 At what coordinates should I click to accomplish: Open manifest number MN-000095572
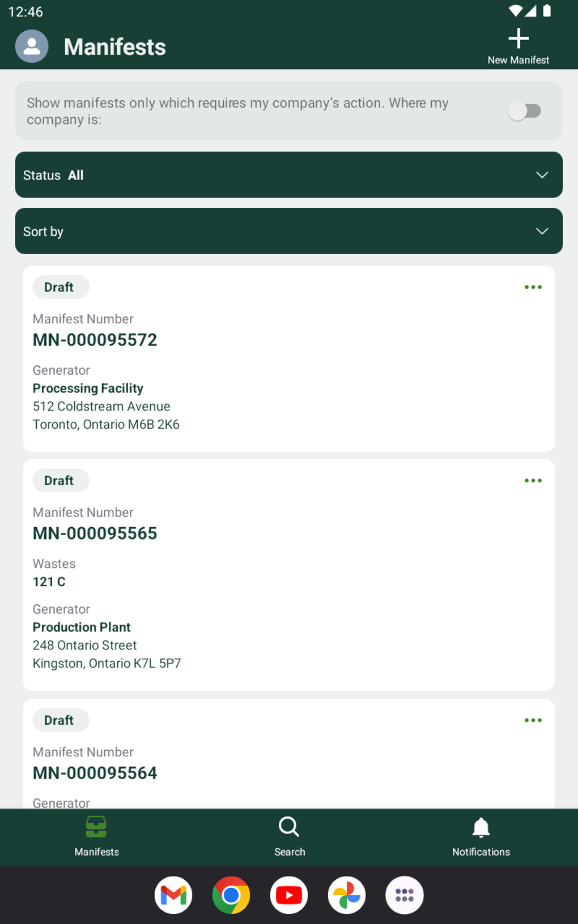95,340
